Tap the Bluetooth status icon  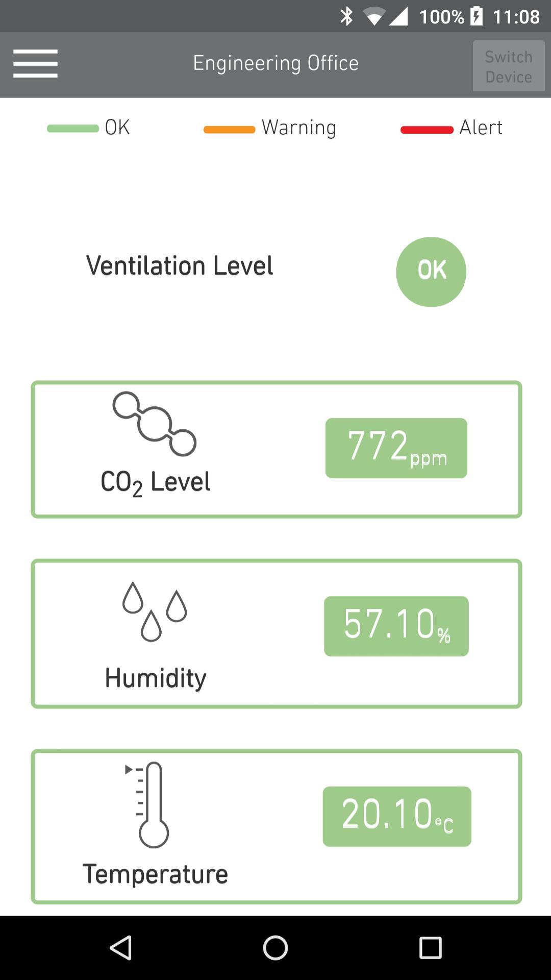[346, 16]
